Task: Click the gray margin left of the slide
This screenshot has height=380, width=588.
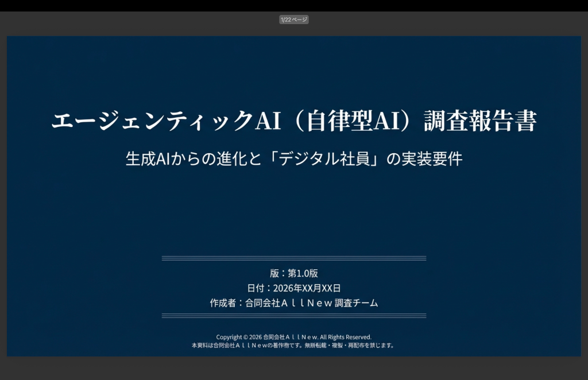Action: tap(3, 195)
